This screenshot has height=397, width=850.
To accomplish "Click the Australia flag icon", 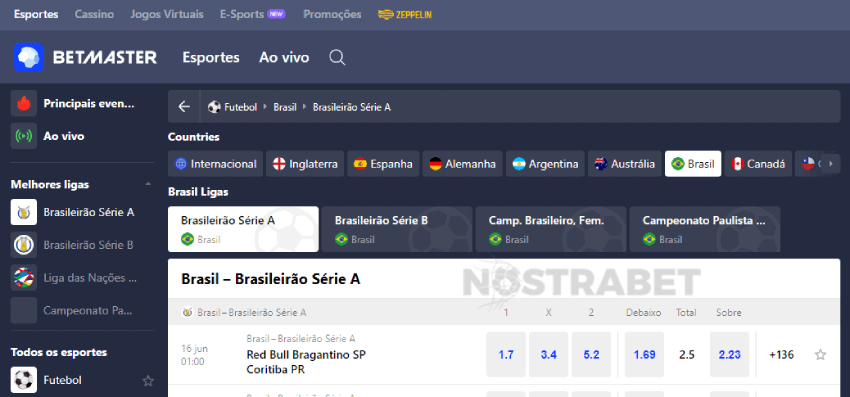I will click(x=601, y=164).
